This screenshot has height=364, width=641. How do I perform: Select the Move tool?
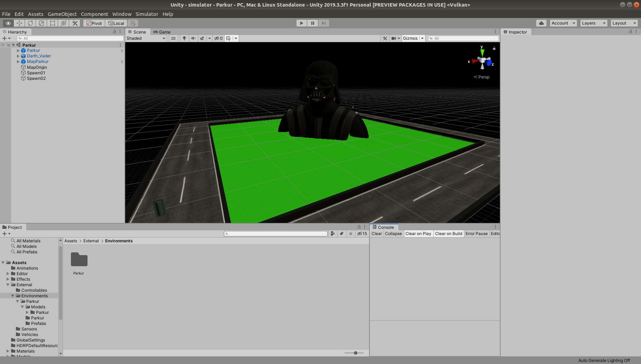pos(19,23)
